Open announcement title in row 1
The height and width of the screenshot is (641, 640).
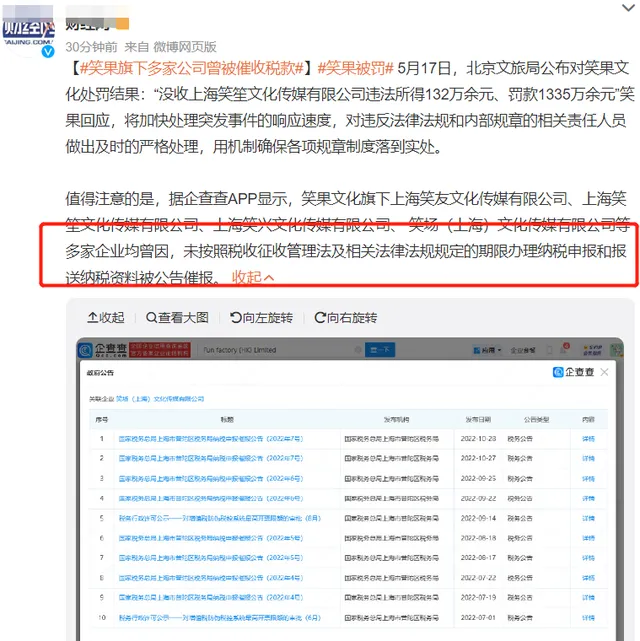click(x=210, y=439)
